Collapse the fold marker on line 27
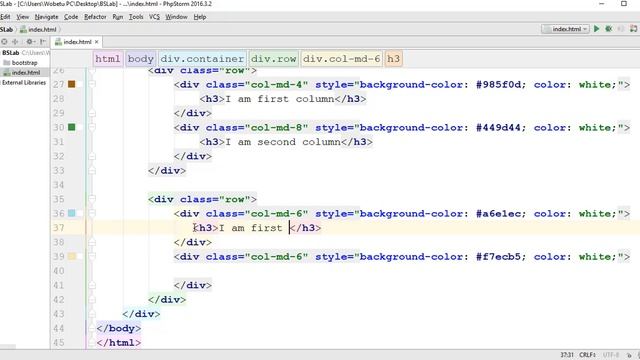Viewport: 640px width, 360px height. click(x=92, y=84)
